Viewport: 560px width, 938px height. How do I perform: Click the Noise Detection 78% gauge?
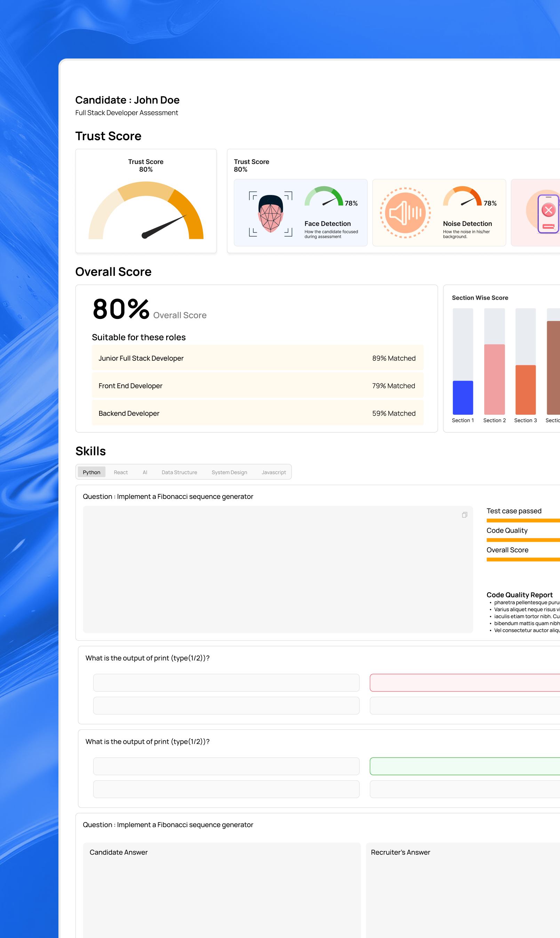462,197
